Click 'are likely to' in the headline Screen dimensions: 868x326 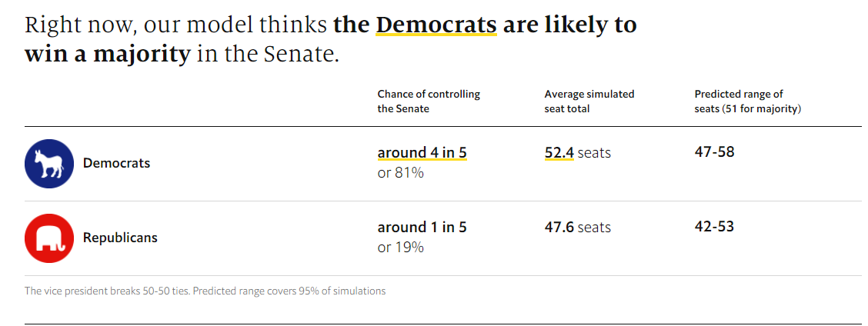tap(569, 25)
